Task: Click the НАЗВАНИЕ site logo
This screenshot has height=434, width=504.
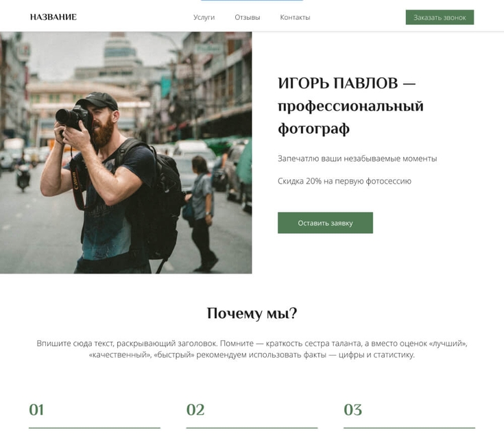Action: 53,17
